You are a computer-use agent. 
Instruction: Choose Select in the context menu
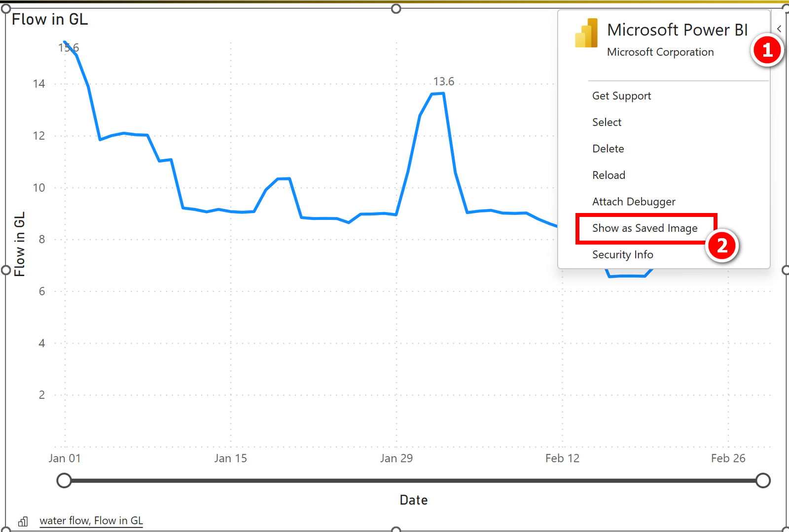point(607,122)
